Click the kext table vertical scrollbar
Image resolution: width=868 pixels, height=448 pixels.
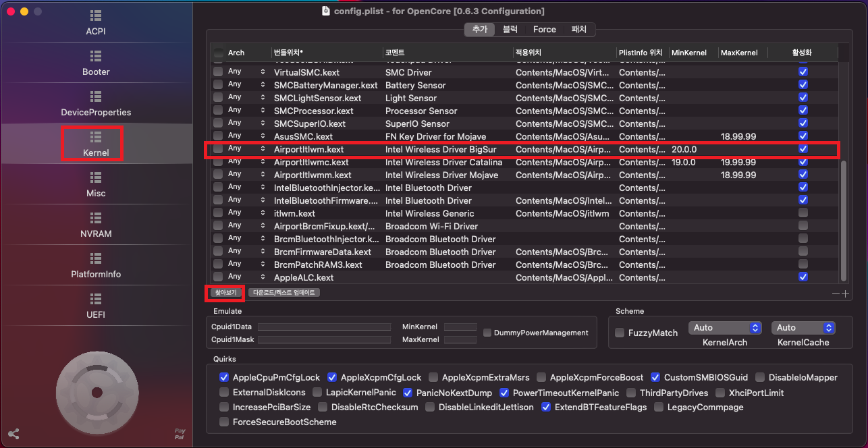(844, 221)
